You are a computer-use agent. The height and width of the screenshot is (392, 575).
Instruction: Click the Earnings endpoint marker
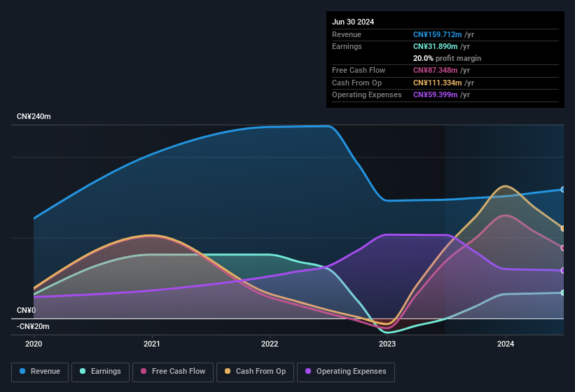click(x=563, y=293)
